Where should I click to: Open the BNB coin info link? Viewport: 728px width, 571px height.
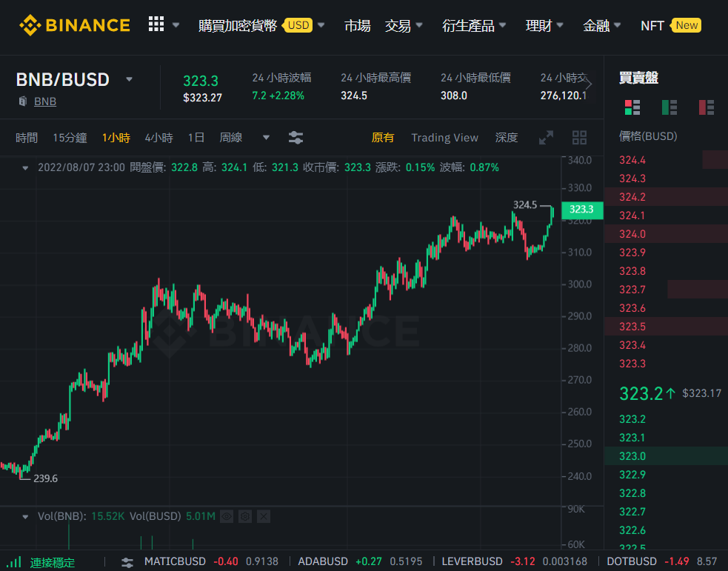tap(45, 101)
